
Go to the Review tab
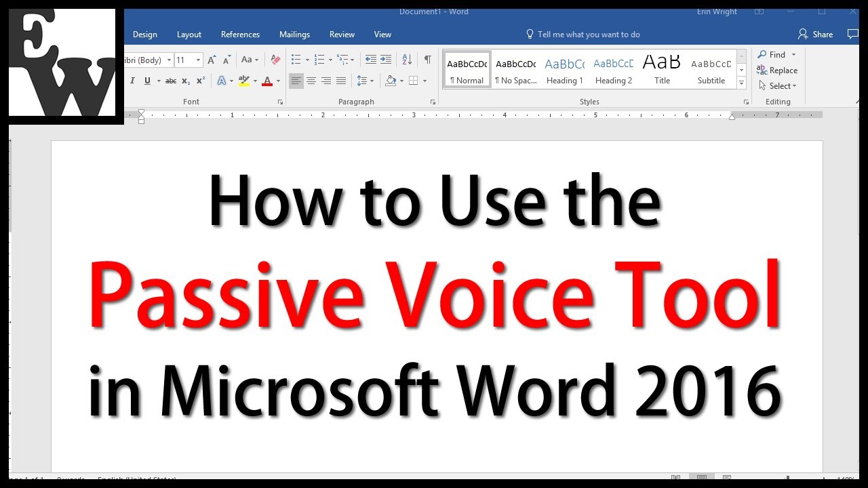tap(342, 35)
